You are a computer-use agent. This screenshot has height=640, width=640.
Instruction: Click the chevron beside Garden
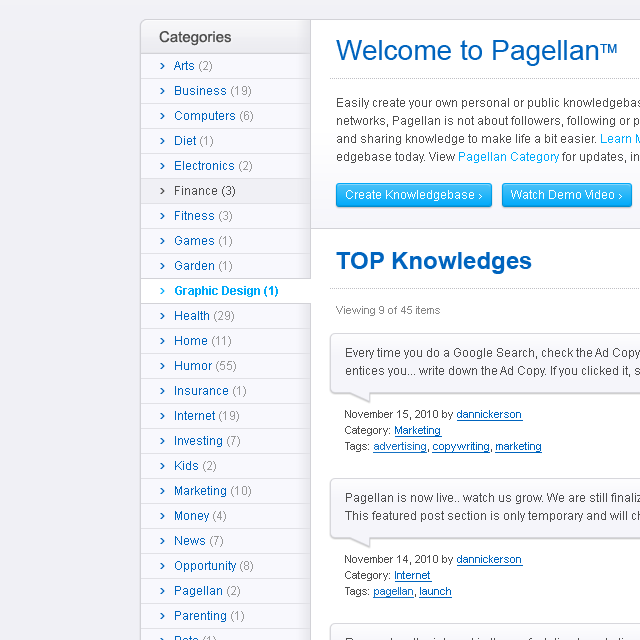point(162,266)
